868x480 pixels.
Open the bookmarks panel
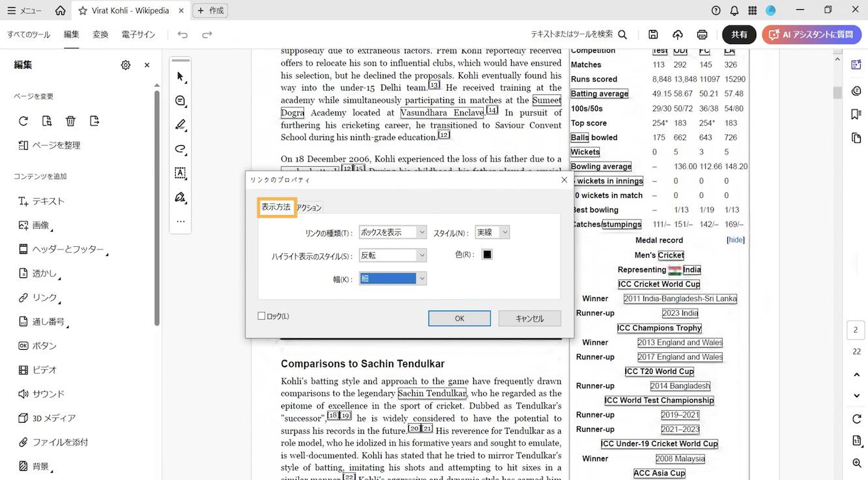[x=856, y=112]
